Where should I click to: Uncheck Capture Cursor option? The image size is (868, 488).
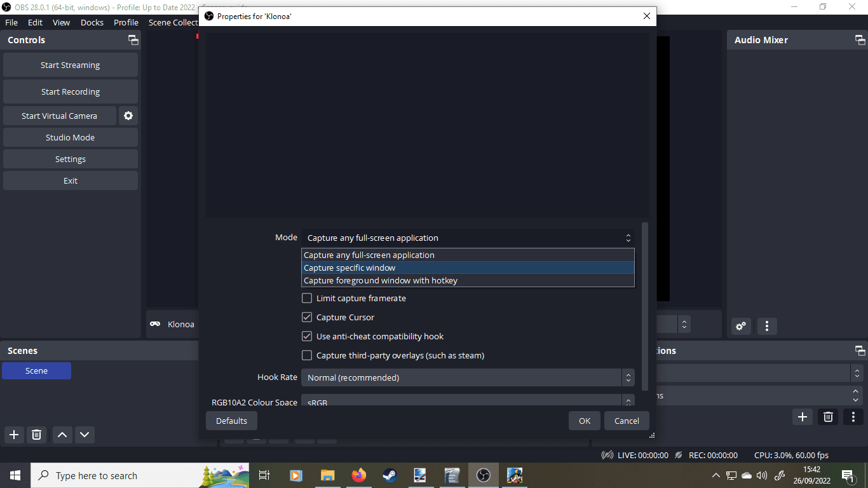pos(307,317)
